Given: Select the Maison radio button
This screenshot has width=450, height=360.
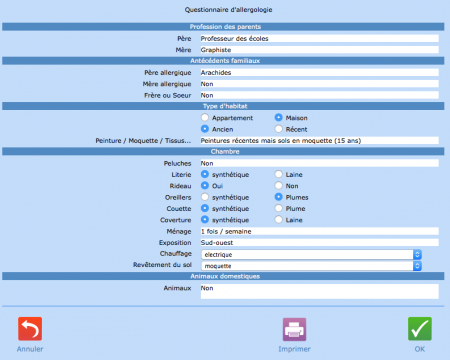Looking at the screenshot, I should [x=279, y=117].
